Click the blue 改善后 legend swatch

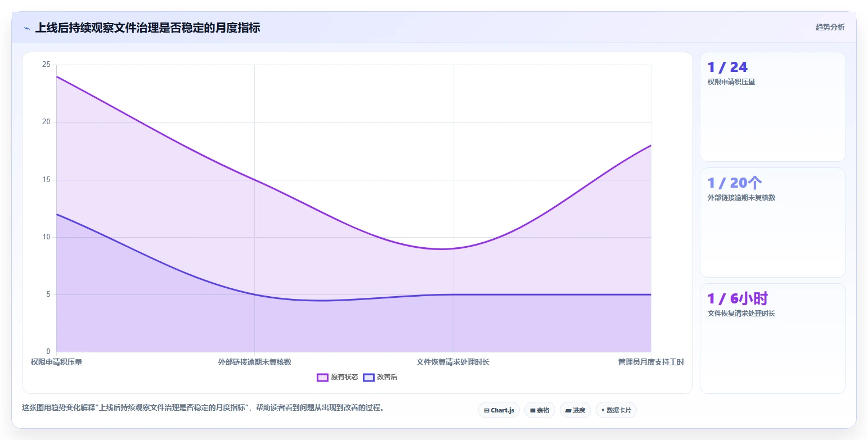tap(368, 377)
